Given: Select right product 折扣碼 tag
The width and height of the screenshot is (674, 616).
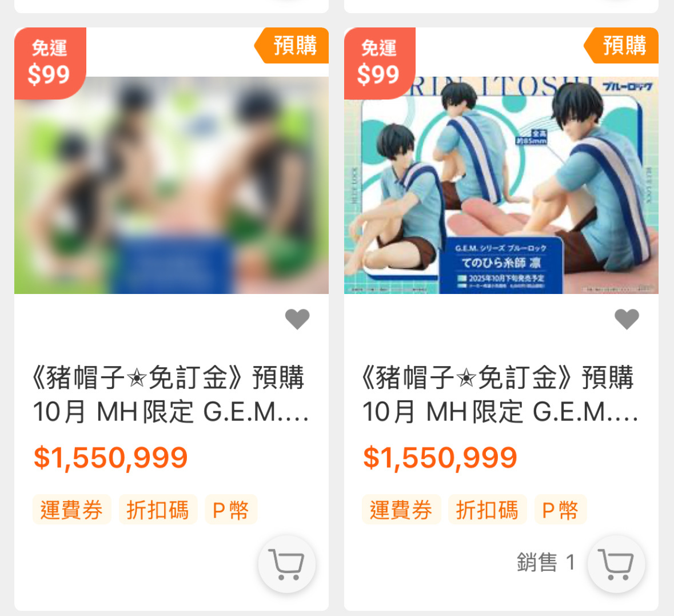Looking at the screenshot, I should [x=488, y=510].
